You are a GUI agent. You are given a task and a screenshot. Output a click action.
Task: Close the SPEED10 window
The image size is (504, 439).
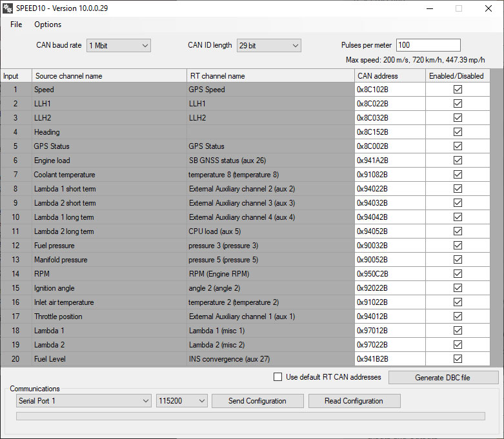pyautogui.click(x=489, y=8)
